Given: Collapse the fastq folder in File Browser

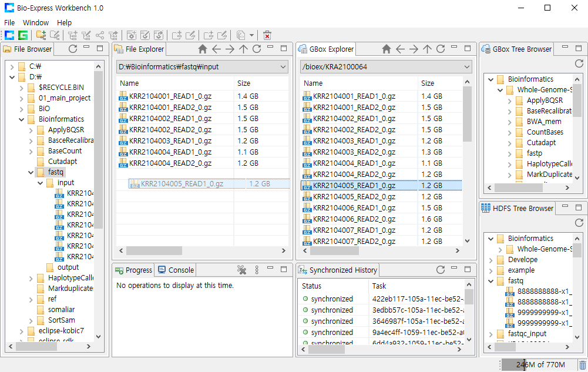Looking at the screenshot, I should pyautogui.click(x=31, y=173).
